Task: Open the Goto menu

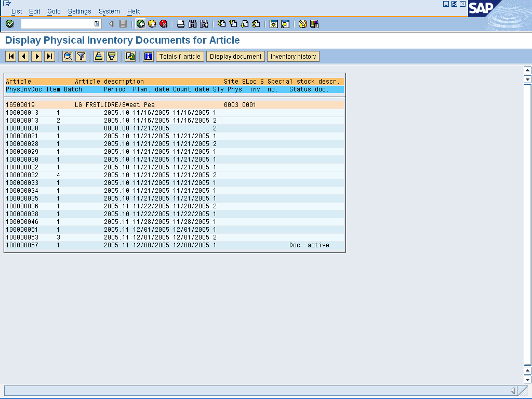Action: pos(54,11)
